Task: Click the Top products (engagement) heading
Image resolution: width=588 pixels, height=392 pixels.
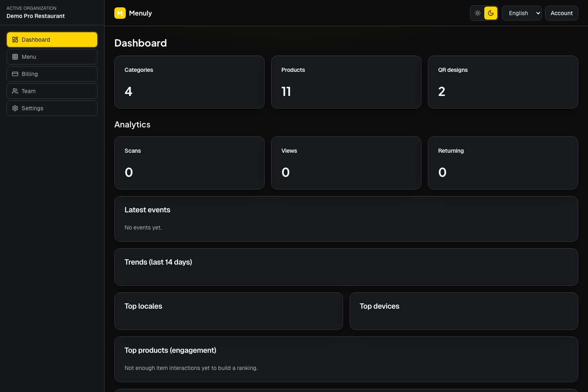Action: click(x=170, y=350)
